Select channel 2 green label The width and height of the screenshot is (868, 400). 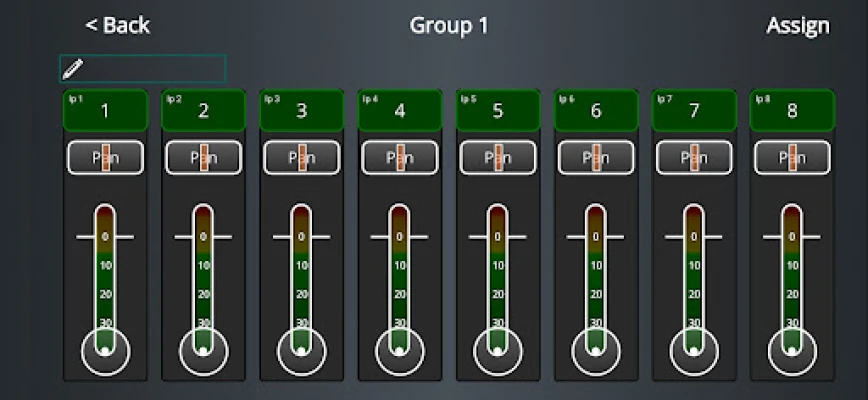[x=203, y=110]
